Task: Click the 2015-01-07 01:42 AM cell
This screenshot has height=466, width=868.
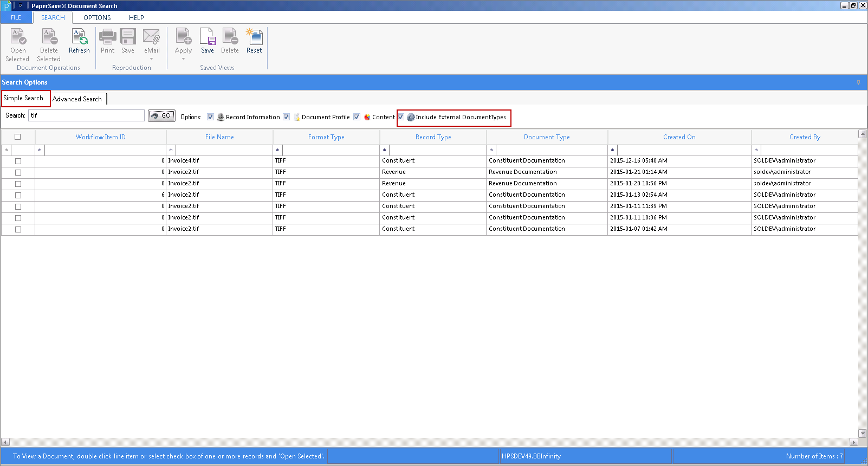Action: pyautogui.click(x=679, y=229)
